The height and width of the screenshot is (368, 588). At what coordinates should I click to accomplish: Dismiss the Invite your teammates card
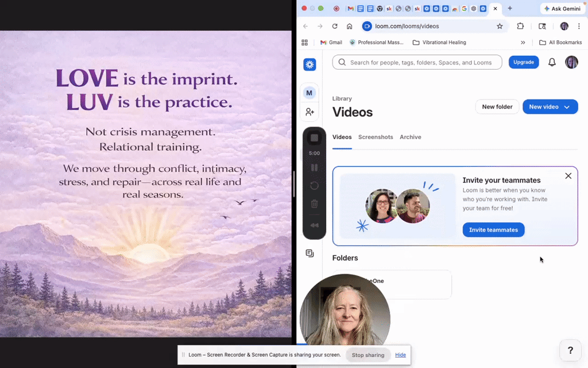point(568,176)
